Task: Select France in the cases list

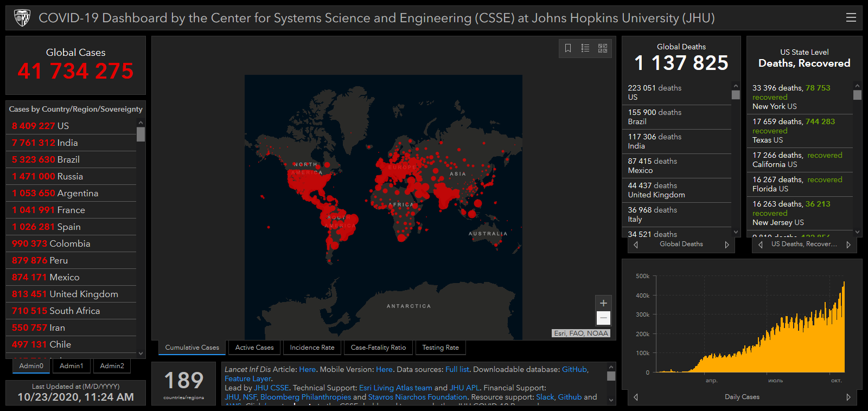Action: pos(72,210)
